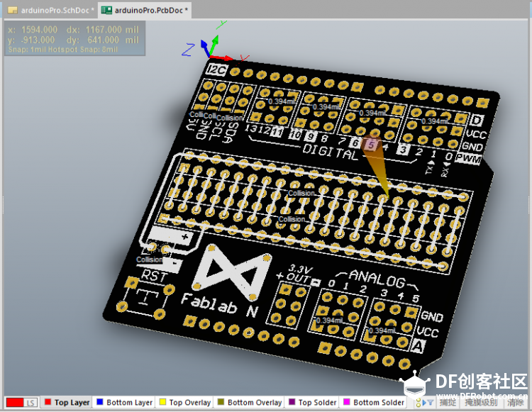Click the 清除 (Clear) button

tap(516, 403)
